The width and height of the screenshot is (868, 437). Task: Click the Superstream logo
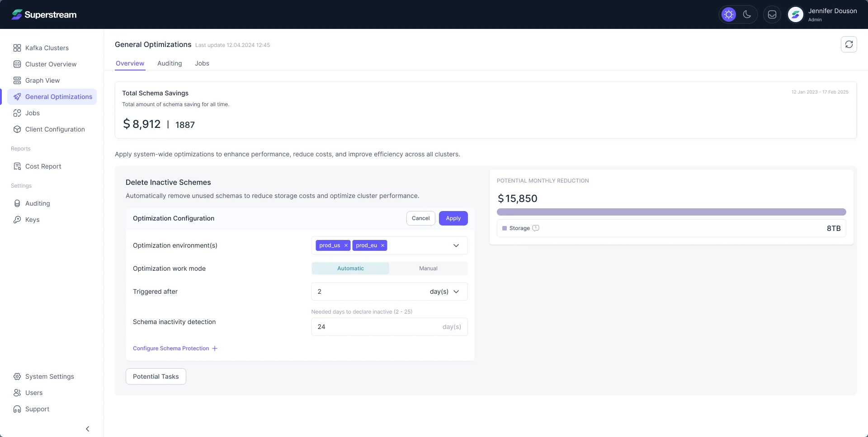pyautogui.click(x=44, y=14)
